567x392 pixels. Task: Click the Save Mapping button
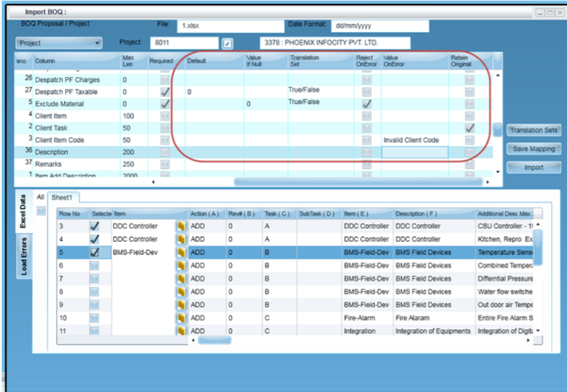tap(534, 149)
